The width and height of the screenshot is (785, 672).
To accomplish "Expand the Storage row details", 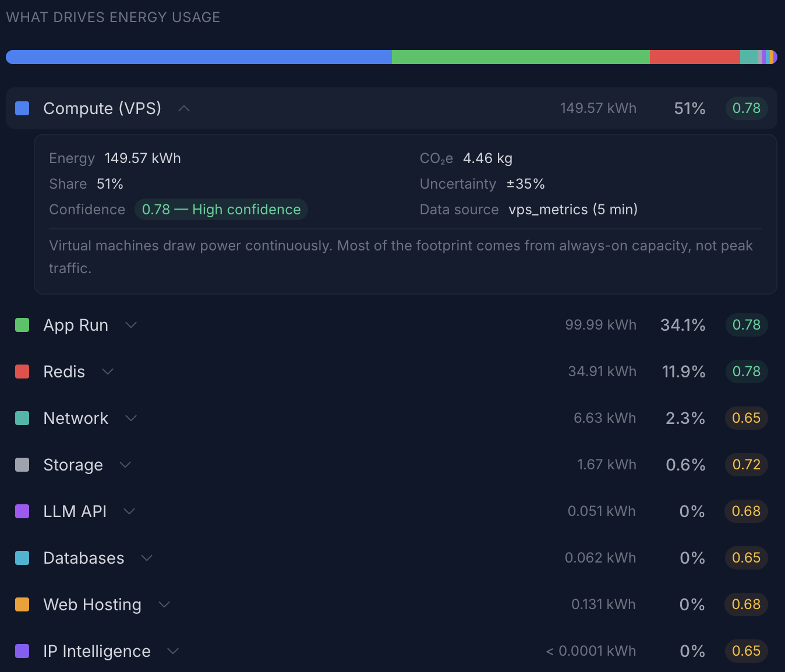I will 125,465.
